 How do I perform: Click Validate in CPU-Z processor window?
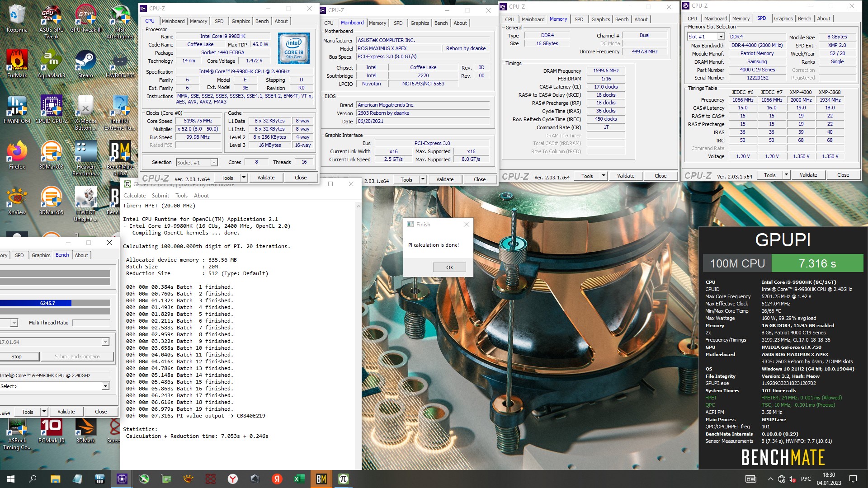[266, 178]
